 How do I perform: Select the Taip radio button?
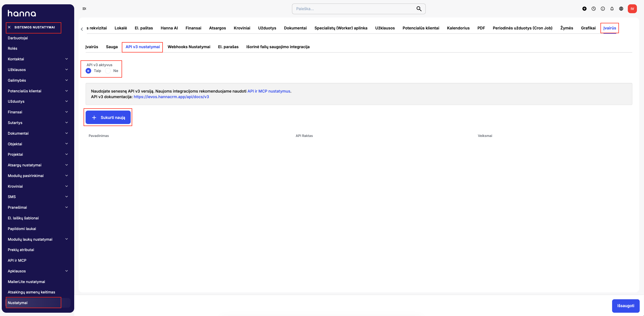point(88,71)
